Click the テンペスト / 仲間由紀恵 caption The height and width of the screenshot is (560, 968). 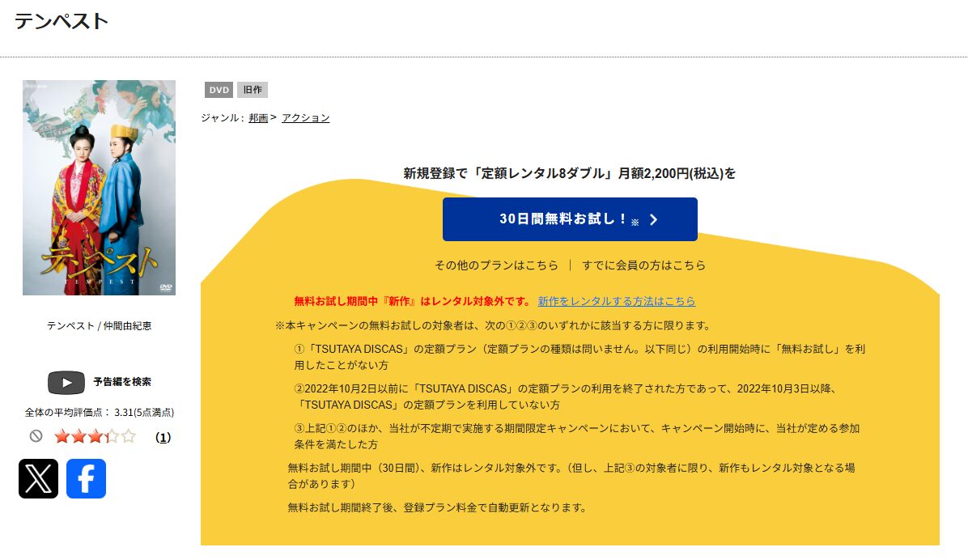click(100, 325)
